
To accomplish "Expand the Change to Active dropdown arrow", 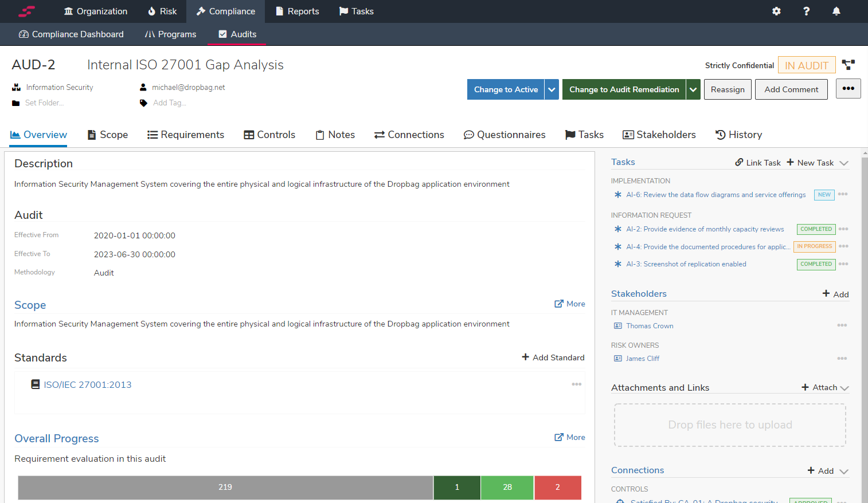I will point(552,89).
